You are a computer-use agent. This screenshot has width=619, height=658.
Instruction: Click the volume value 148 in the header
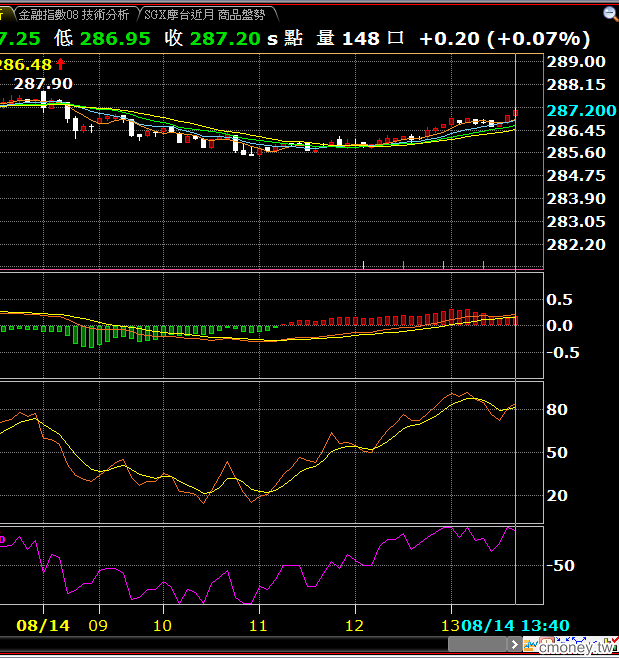361,39
